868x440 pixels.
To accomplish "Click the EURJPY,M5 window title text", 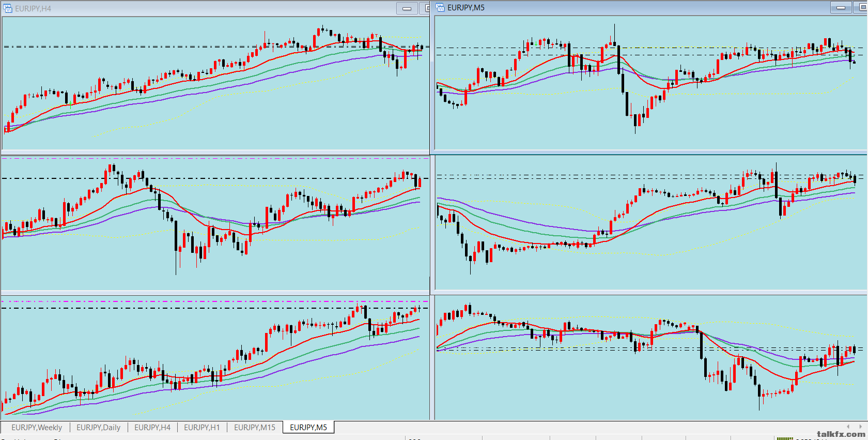I will tap(466, 7).
